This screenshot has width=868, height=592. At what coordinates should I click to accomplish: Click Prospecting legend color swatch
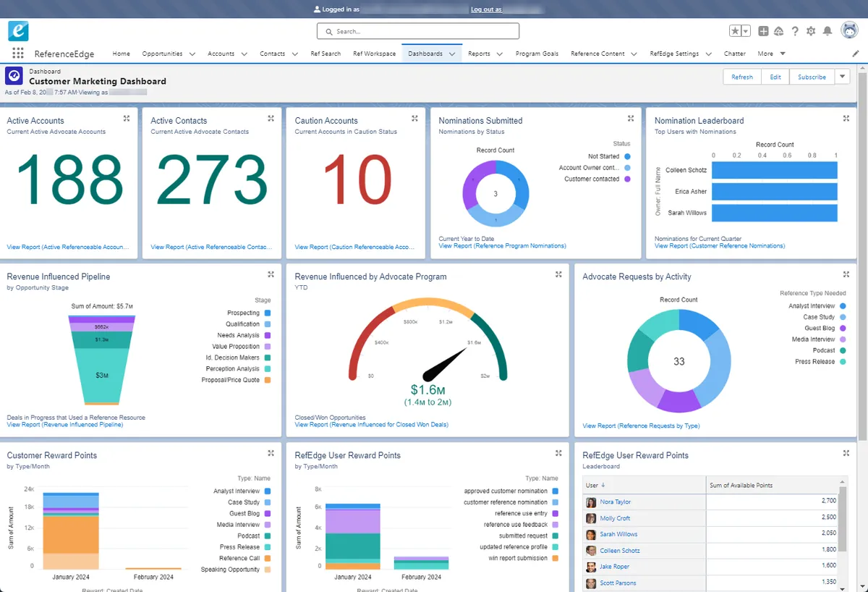[268, 313]
